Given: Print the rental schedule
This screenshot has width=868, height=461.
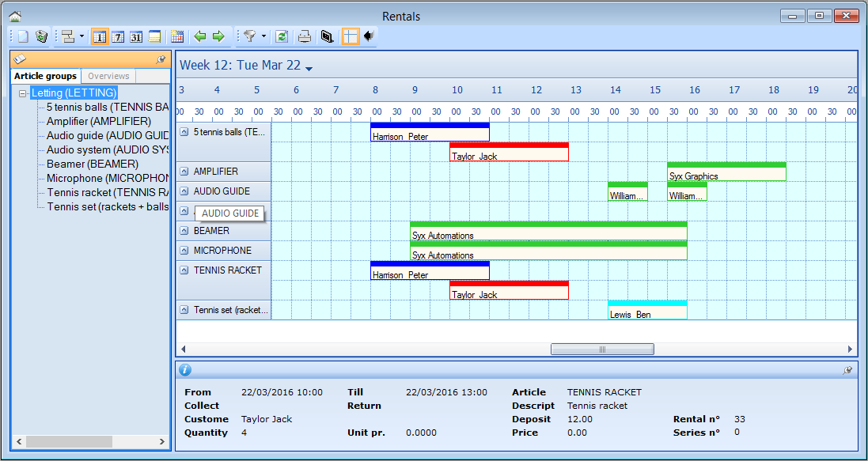Looking at the screenshot, I should point(304,36).
